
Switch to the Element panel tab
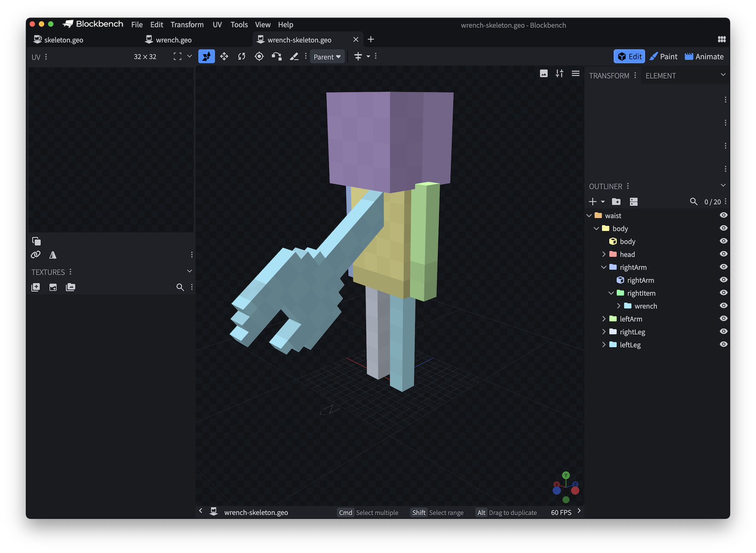[661, 76]
